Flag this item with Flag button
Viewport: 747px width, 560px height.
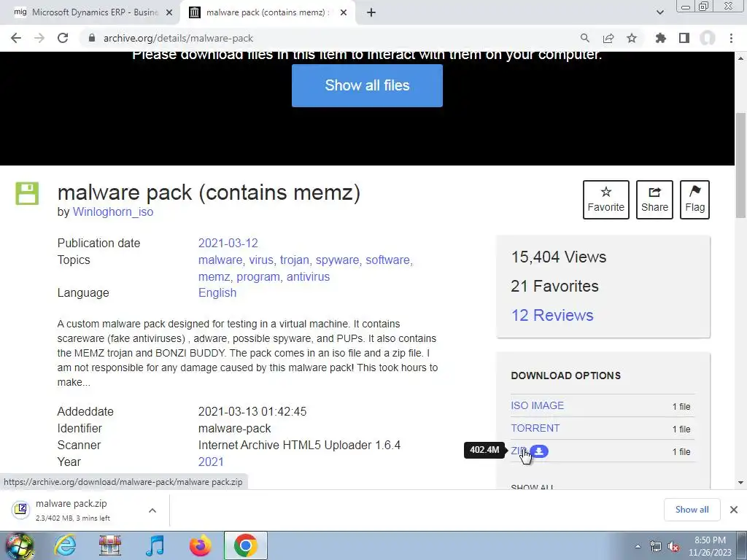(695, 200)
